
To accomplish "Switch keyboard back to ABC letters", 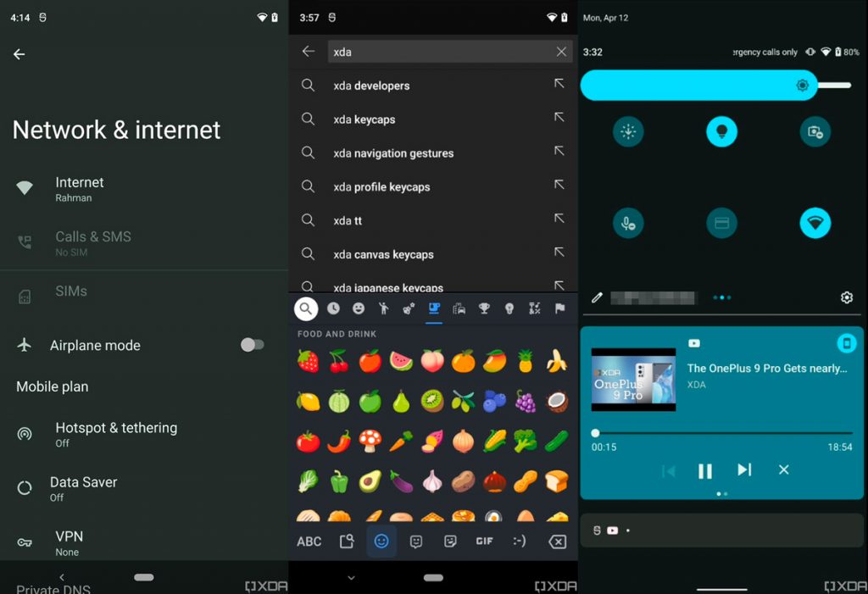I will (x=309, y=541).
